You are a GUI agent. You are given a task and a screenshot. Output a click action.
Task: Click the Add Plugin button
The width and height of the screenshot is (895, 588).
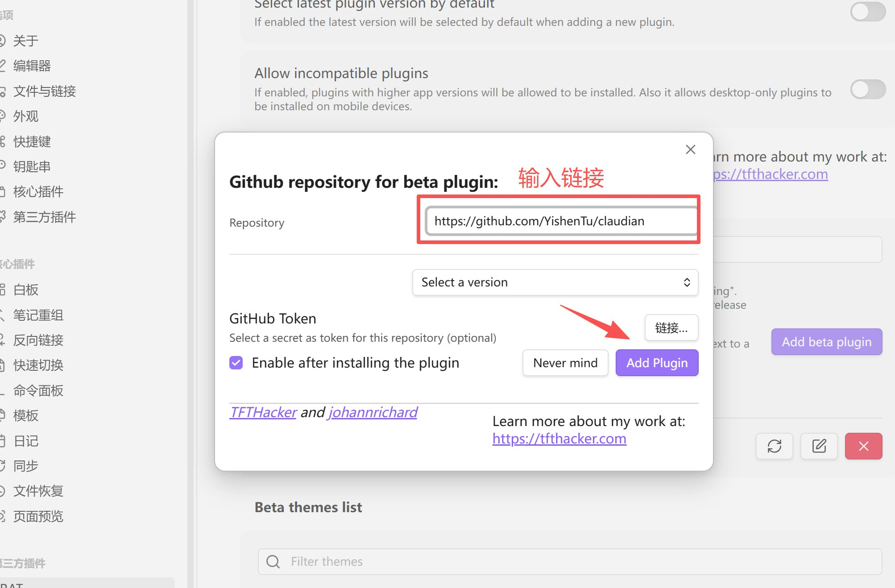657,363
